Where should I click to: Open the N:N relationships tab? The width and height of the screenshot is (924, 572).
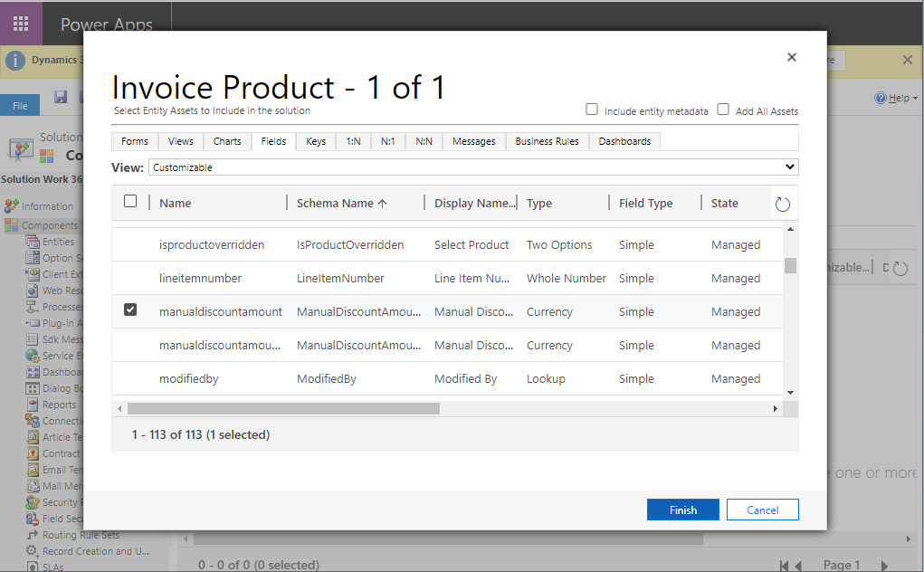click(x=424, y=141)
